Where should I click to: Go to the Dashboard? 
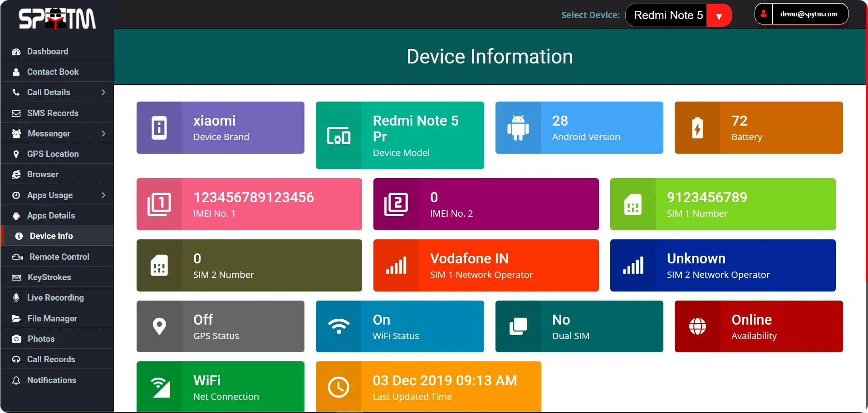coord(48,51)
